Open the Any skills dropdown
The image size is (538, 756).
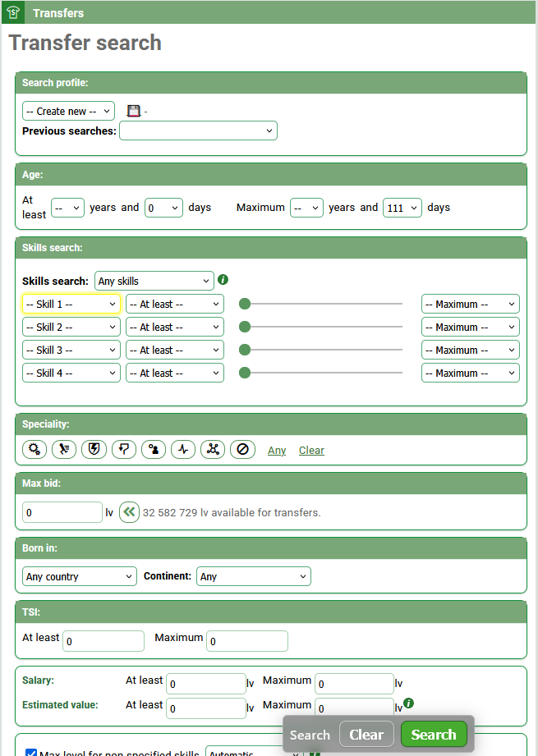(154, 281)
